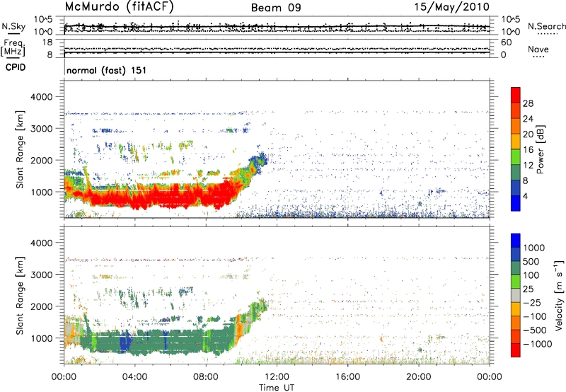Viewport: 566px width, 392px height.
Task: Click the '12:00' time tick label
Action: tap(277, 377)
